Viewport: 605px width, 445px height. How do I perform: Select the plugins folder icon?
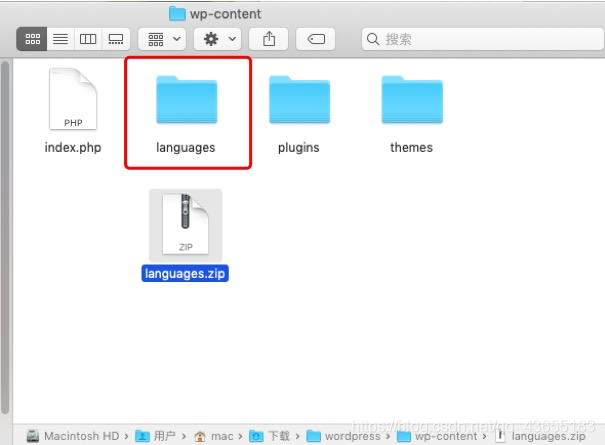[299, 100]
